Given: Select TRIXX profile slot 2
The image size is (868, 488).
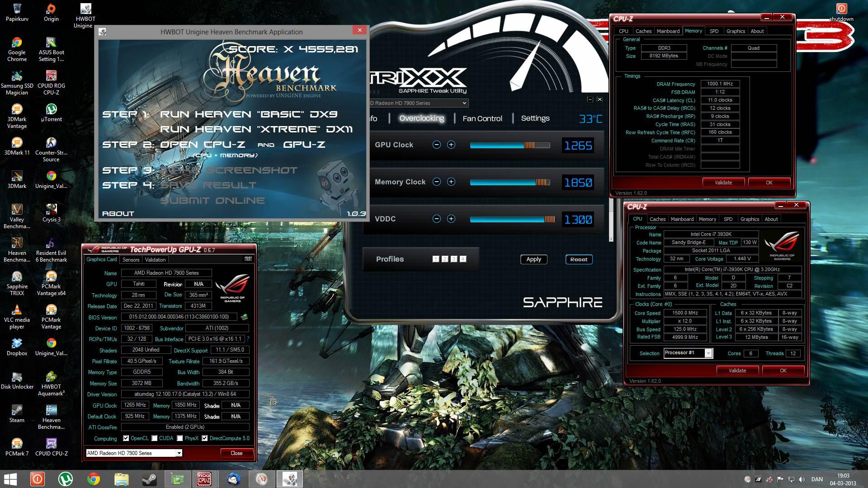Looking at the screenshot, I should pos(445,259).
